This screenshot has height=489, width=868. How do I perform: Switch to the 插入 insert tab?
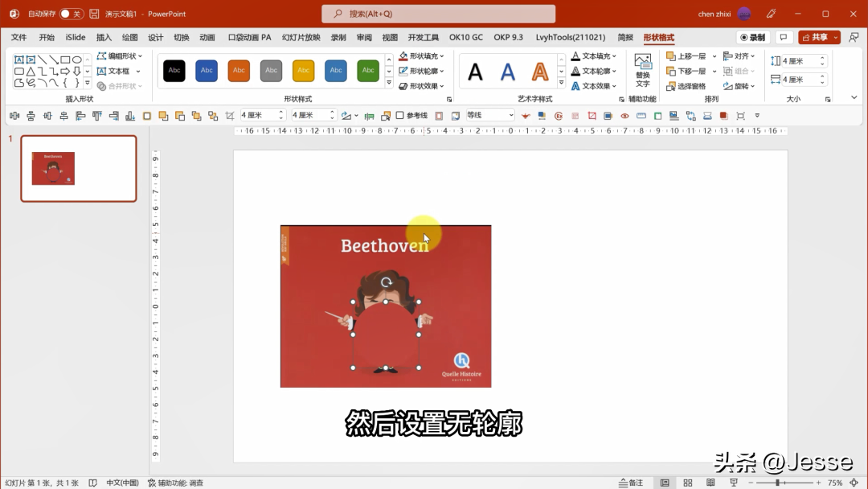coord(104,37)
